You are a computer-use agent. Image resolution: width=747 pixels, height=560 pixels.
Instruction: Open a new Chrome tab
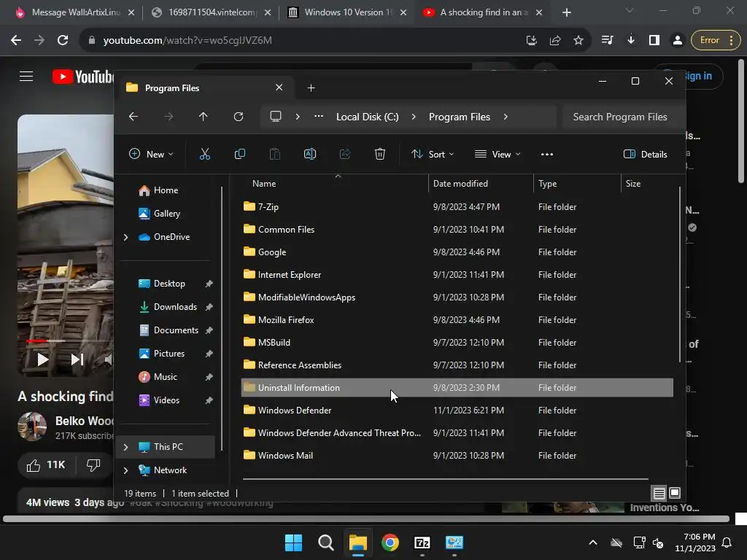coord(566,12)
